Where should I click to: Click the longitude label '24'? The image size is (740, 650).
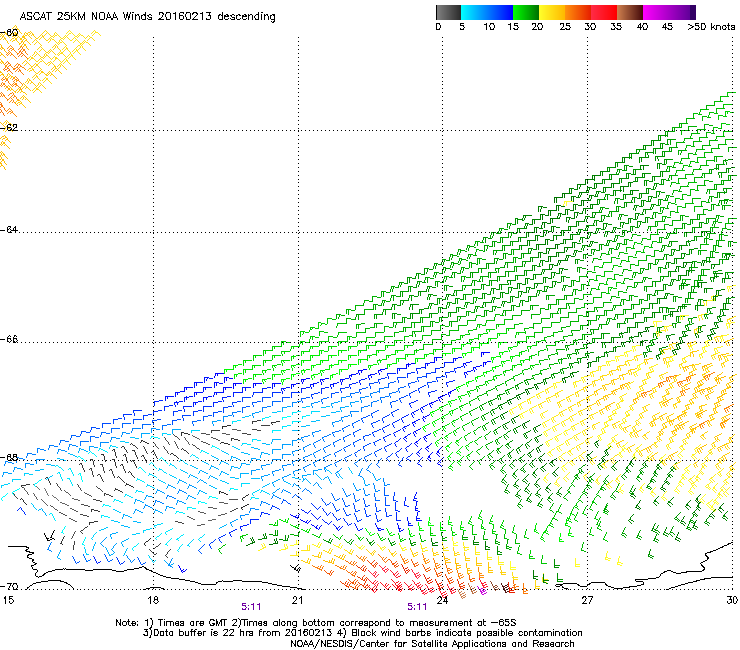pos(442,600)
